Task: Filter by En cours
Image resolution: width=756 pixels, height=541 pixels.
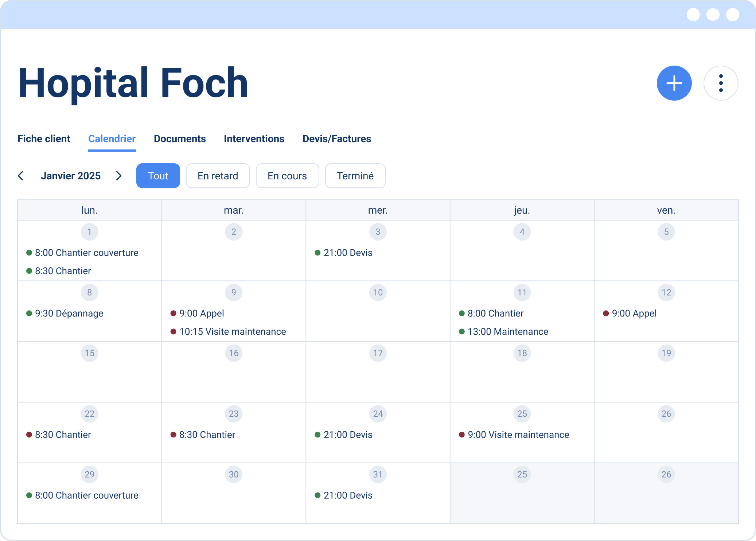Action: 287,176
